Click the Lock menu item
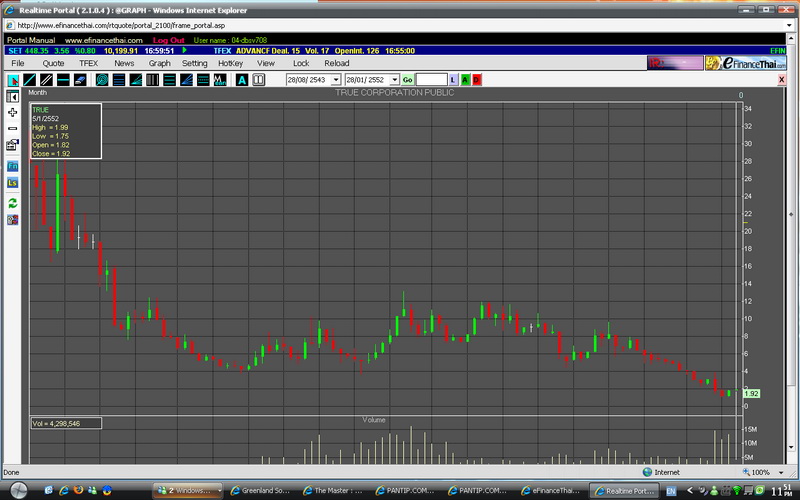The height and width of the screenshot is (500, 800). tap(301, 63)
